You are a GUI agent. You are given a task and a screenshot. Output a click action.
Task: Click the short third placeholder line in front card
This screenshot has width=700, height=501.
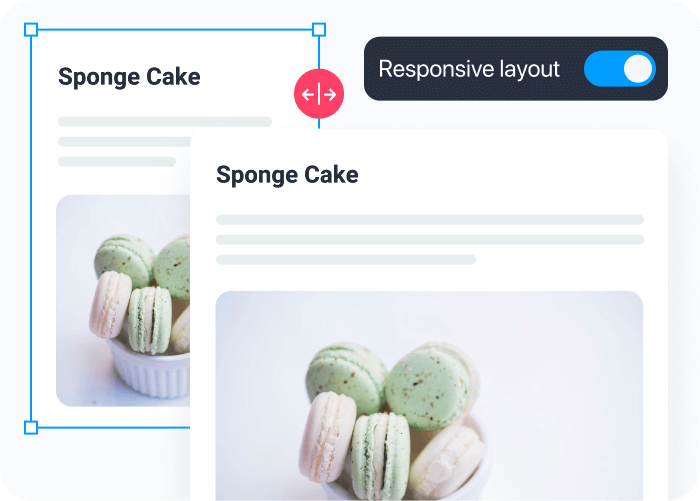[x=346, y=260]
